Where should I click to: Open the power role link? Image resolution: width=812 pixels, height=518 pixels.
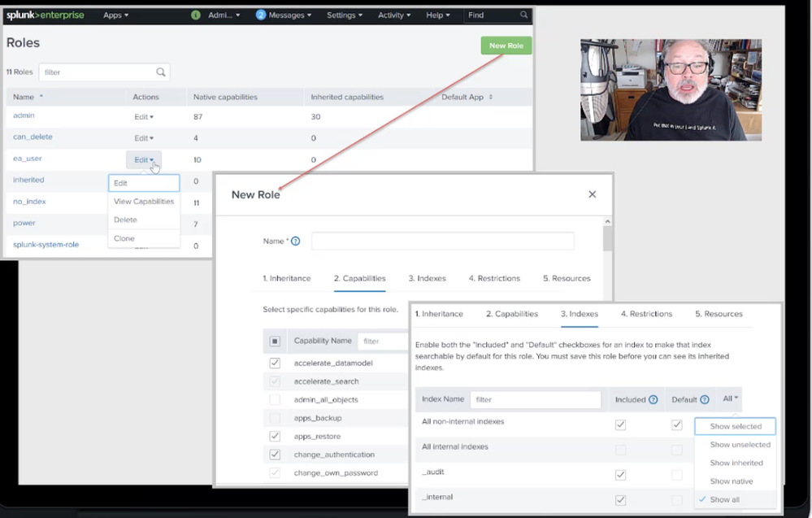tap(24, 224)
